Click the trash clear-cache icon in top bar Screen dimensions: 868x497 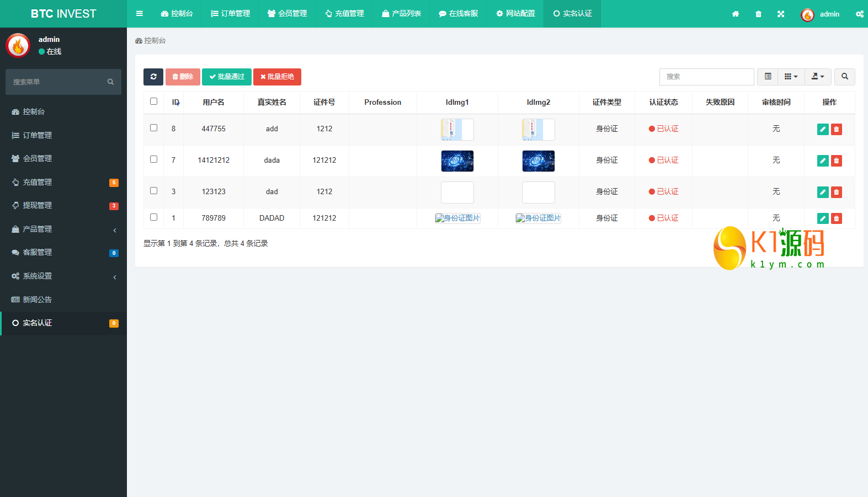[x=758, y=14]
